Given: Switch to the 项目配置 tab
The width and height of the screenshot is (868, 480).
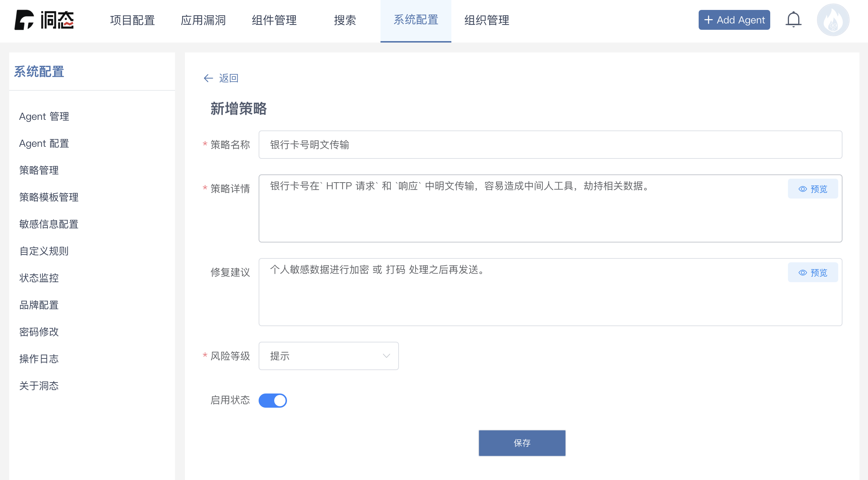Looking at the screenshot, I should 133,21.
